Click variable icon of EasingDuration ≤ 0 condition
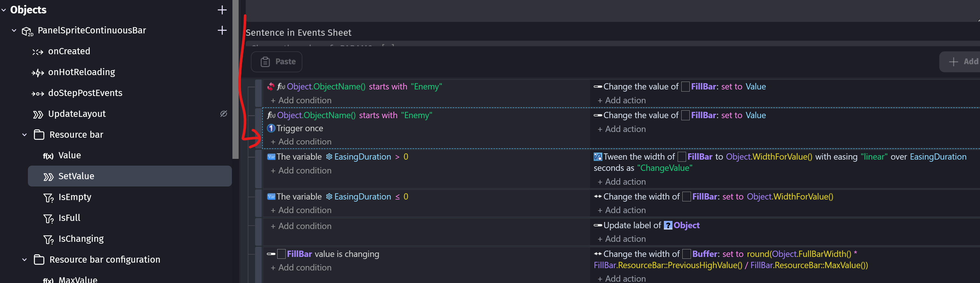The image size is (980, 283). coord(271,197)
